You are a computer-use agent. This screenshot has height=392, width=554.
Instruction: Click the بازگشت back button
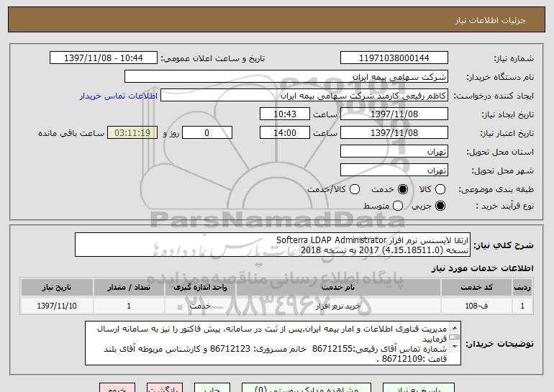[x=165, y=388]
